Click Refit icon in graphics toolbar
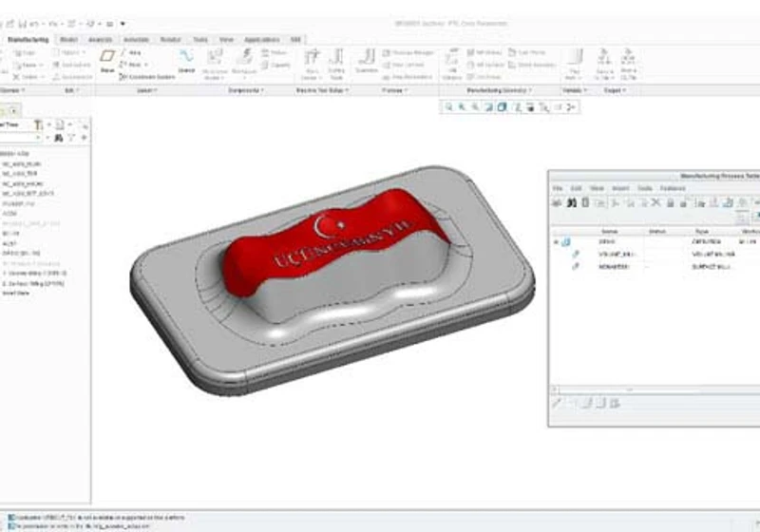Screen dimensions: 760x532 [448, 107]
